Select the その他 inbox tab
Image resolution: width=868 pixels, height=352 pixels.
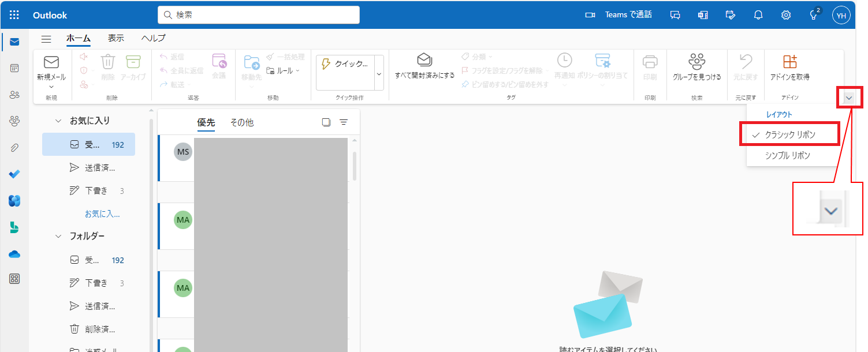tap(242, 122)
